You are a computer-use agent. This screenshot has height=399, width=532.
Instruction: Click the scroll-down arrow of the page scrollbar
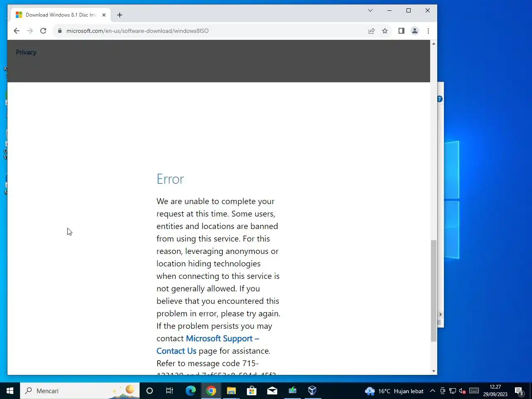pyautogui.click(x=433, y=371)
